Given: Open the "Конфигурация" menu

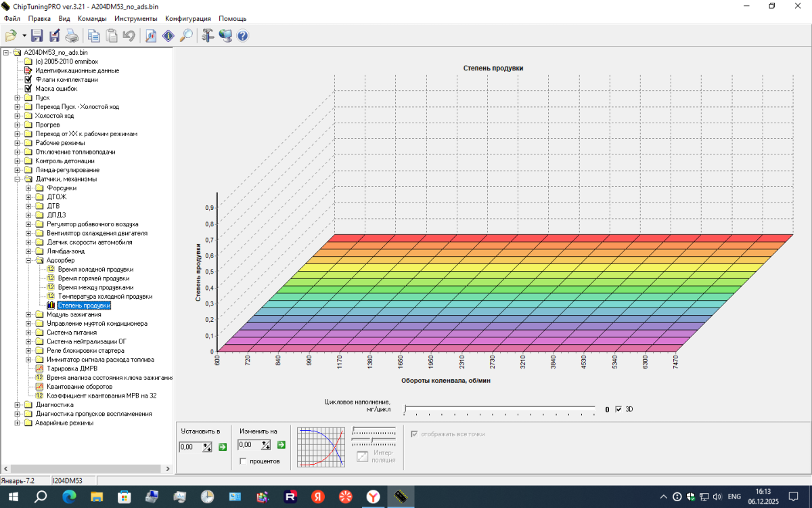Looking at the screenshot, I should [x=187, y=18].
